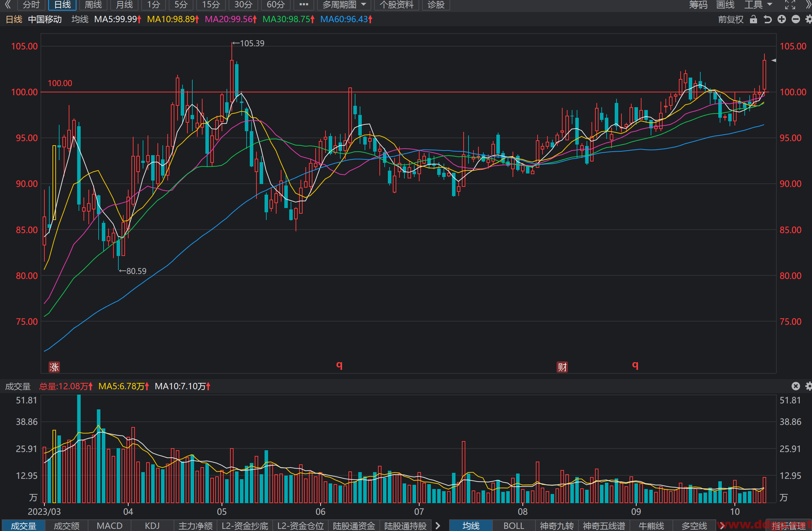Select 日线 daily chart tab
This screenshot has height=531, width=812.
62,5
